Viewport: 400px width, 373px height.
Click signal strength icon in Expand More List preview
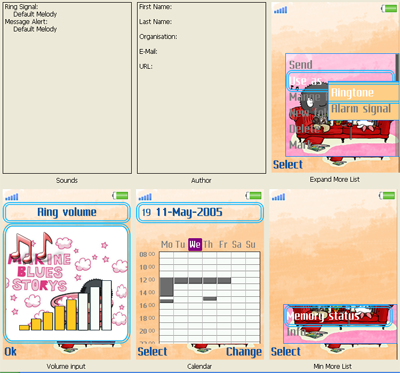pyautogui.click(x=280, y=10)
